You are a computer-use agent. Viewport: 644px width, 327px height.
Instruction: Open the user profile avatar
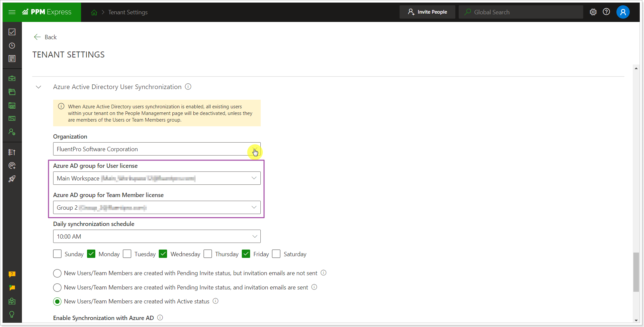[623, 12]
